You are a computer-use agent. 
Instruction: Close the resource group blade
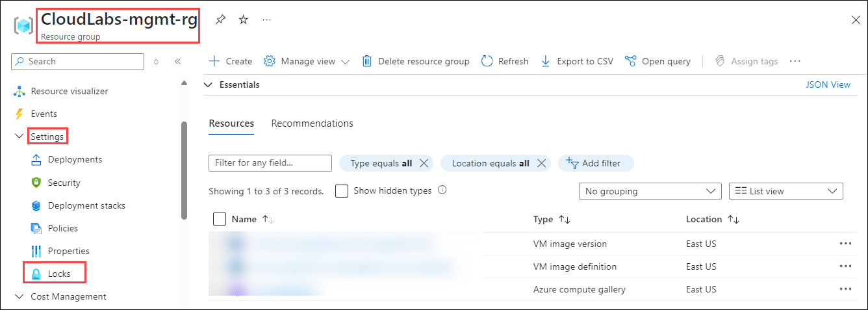[x=856, y=20]
